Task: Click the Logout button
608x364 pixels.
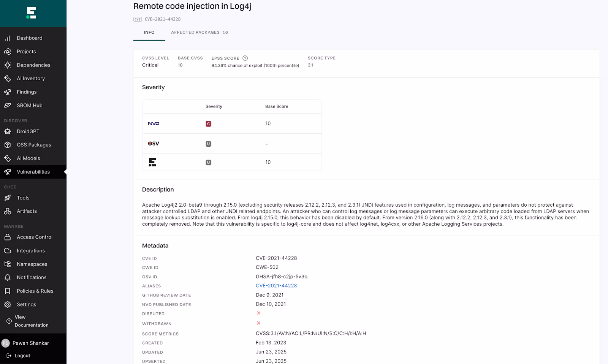Action: [18, 356]
